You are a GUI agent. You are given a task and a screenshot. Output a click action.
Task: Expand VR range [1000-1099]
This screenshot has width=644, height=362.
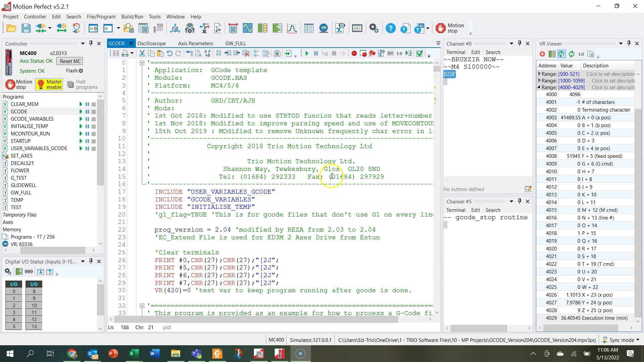[539, 80]
